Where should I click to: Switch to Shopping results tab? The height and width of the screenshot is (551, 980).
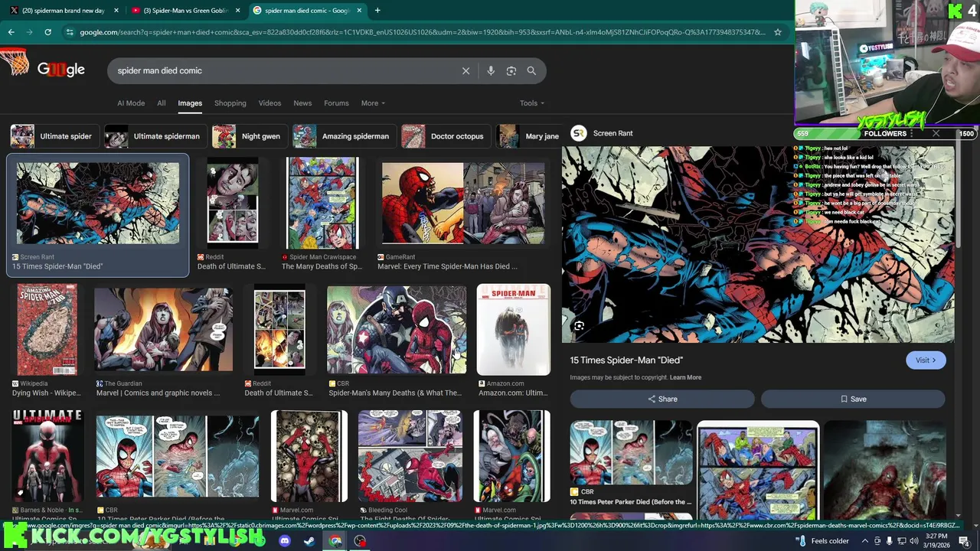[230, 103]
